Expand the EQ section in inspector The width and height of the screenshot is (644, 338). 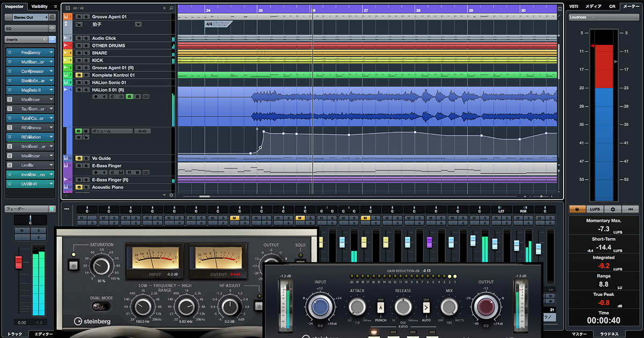click(26, 28)
